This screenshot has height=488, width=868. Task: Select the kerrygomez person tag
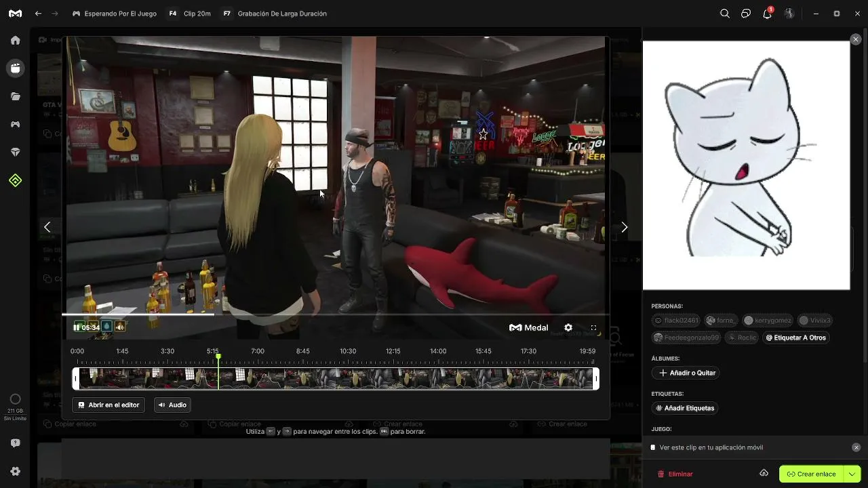click(768, 321)
